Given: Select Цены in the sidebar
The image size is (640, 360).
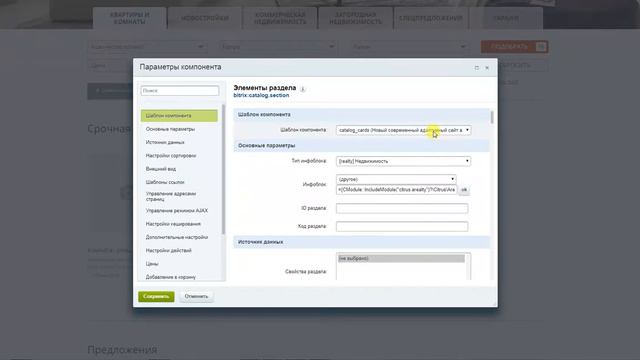Looking at the screenshot, I should coord(152,264).
